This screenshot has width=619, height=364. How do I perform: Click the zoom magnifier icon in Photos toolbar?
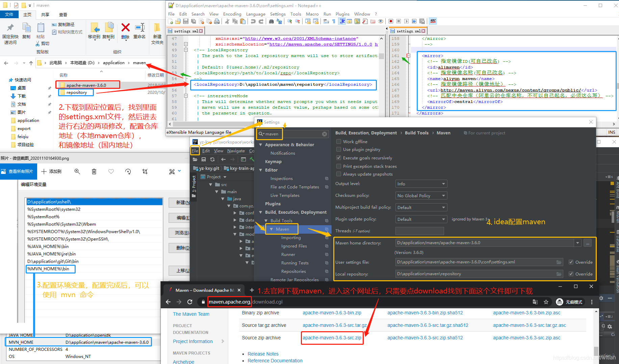click(x=77, y=172)
